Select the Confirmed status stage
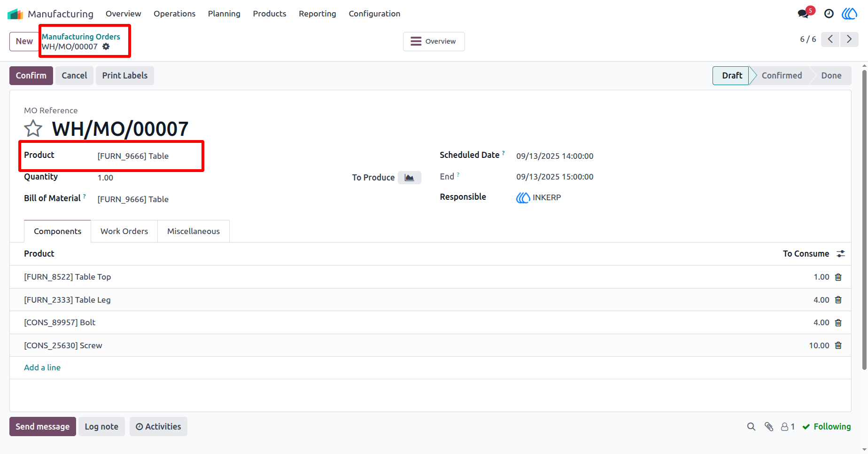Viewport: 868px width, 454px height. [782, 76]
